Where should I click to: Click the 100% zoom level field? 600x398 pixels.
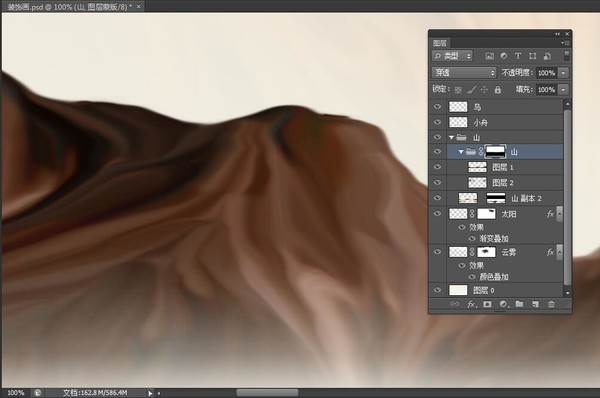(x=16, y=393)
